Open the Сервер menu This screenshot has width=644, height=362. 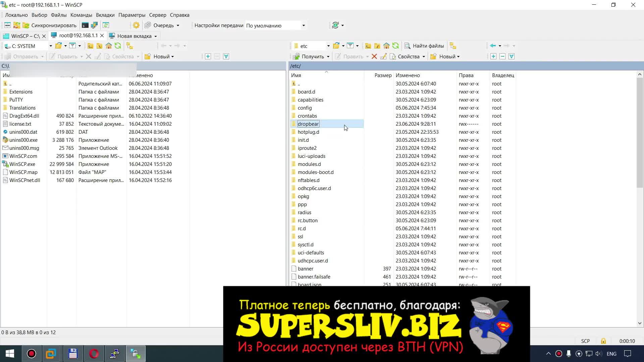click(x=157, y=15)
